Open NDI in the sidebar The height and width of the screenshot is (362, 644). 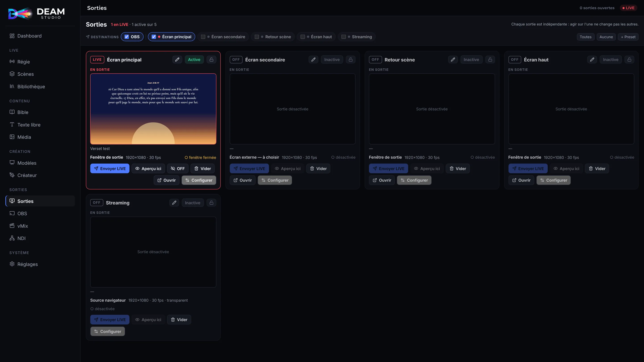pyautogui.click(x=40, y=238)
